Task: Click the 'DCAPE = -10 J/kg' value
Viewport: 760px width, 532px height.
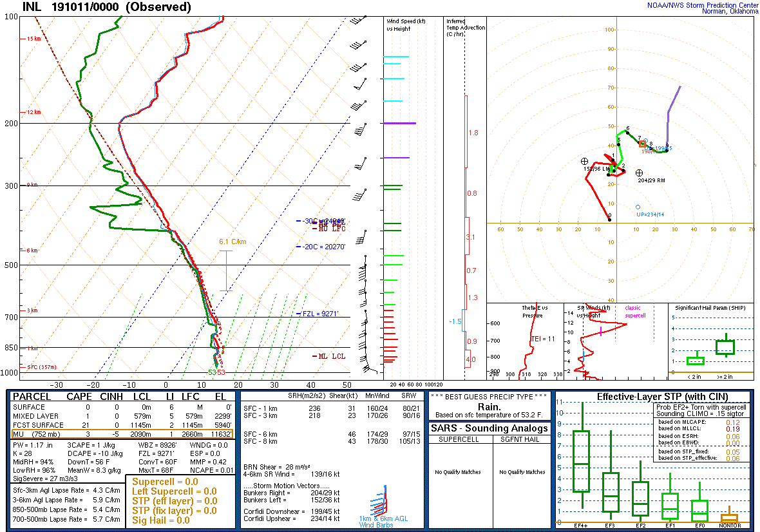Action: tap(95, 453)
